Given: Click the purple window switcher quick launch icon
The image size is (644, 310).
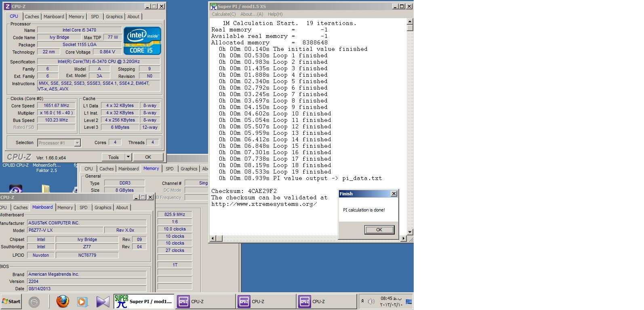Looking at the screenshot, I should click(x=103, y=302).
